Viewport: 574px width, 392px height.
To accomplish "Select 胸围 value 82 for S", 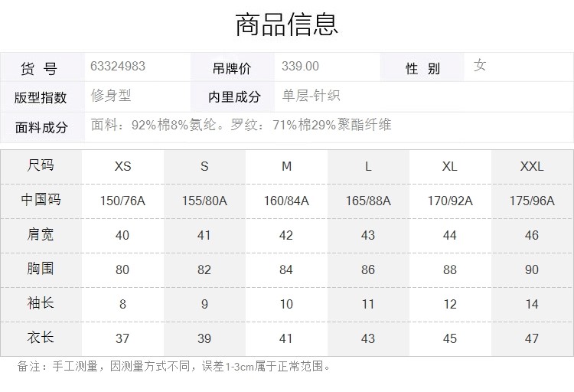I will coord(204,269).
